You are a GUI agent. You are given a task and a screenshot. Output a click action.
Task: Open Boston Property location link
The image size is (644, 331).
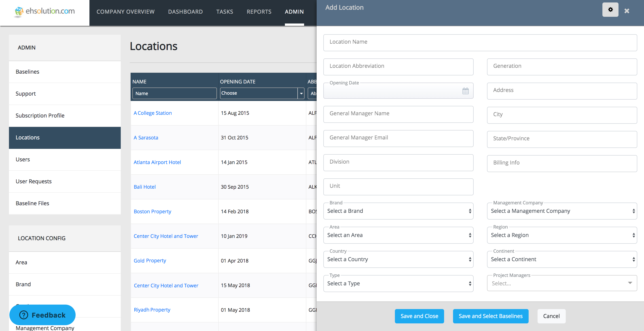(152, 212)
